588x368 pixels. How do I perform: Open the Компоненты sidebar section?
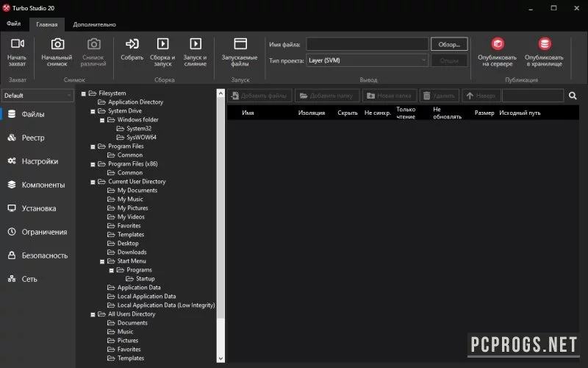(37, 185)
